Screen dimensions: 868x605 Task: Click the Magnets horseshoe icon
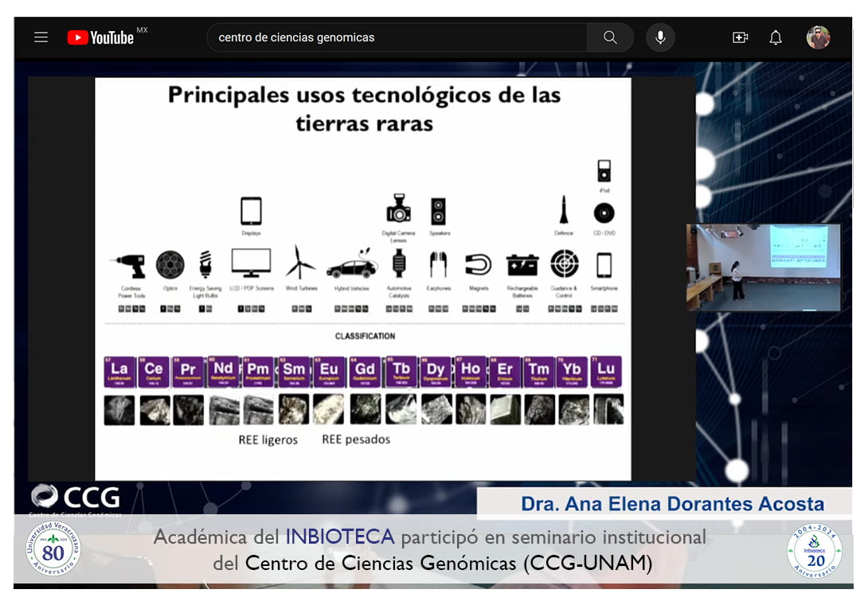pos(478,264)
